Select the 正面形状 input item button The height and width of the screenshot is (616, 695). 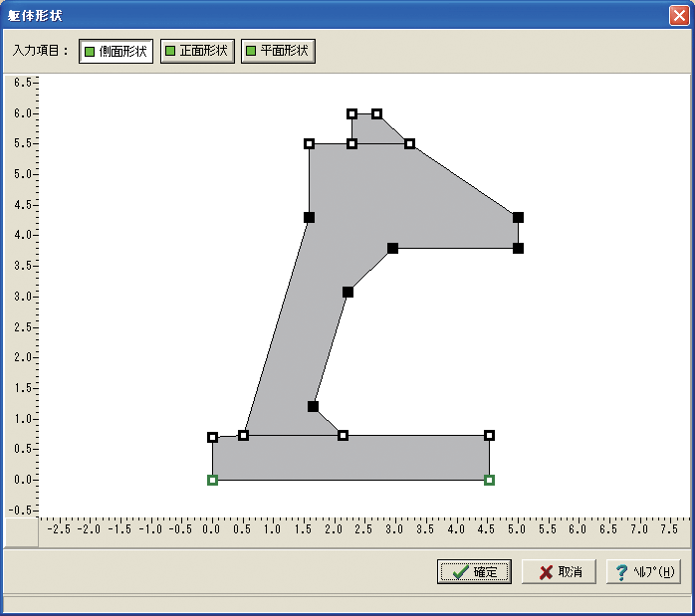tap(197, 52)
